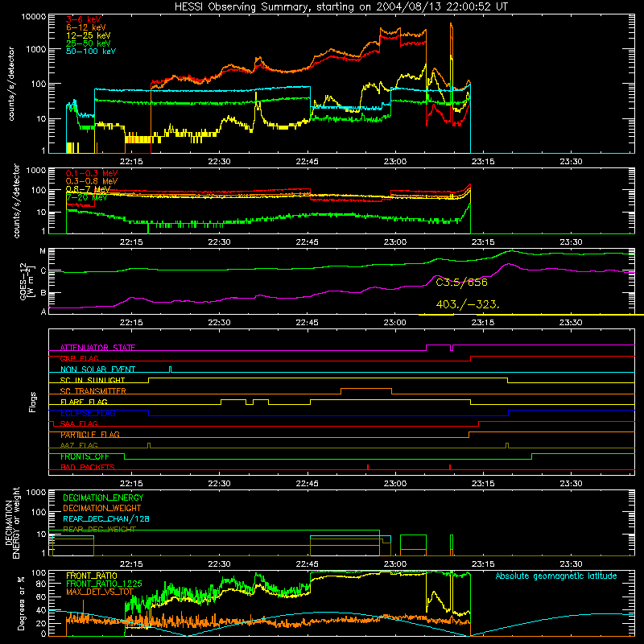Select the Degrees or % axis title
Viewport: 644px width, 644px height.
[21, 603]
